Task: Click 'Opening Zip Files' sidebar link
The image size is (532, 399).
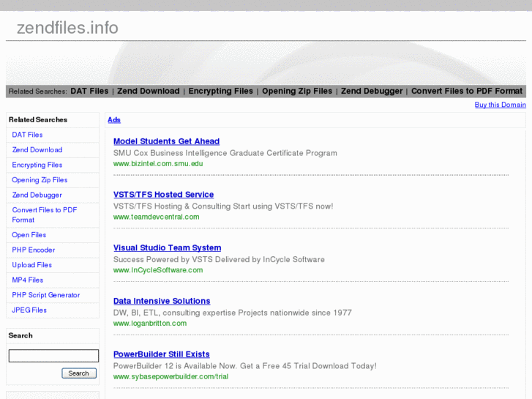Action: [x=40, y=180]
